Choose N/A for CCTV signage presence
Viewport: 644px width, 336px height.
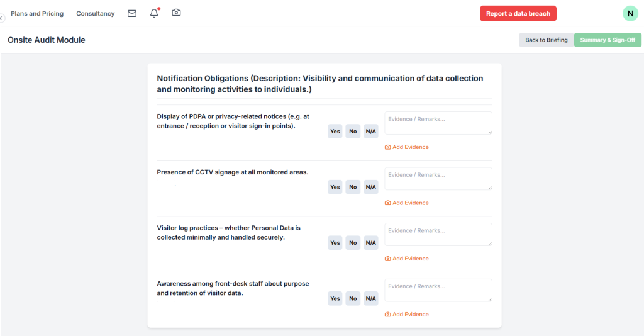(x=371, y=187)
